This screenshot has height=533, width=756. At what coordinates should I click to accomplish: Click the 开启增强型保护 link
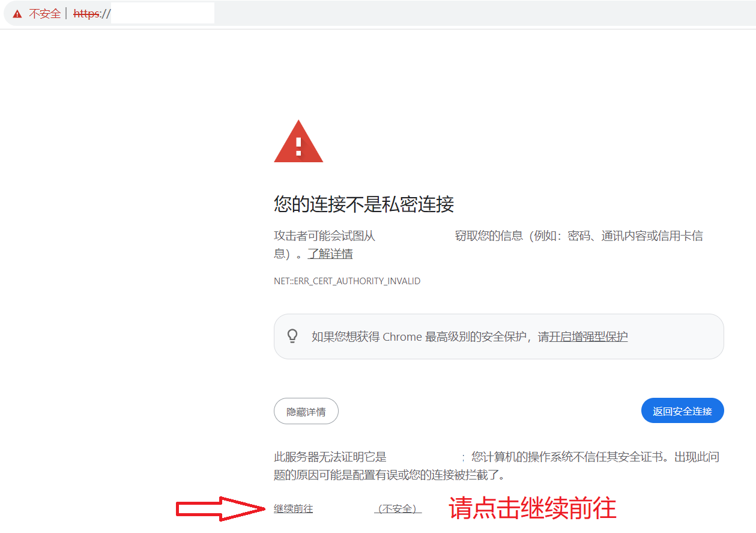tap(588, 337)
